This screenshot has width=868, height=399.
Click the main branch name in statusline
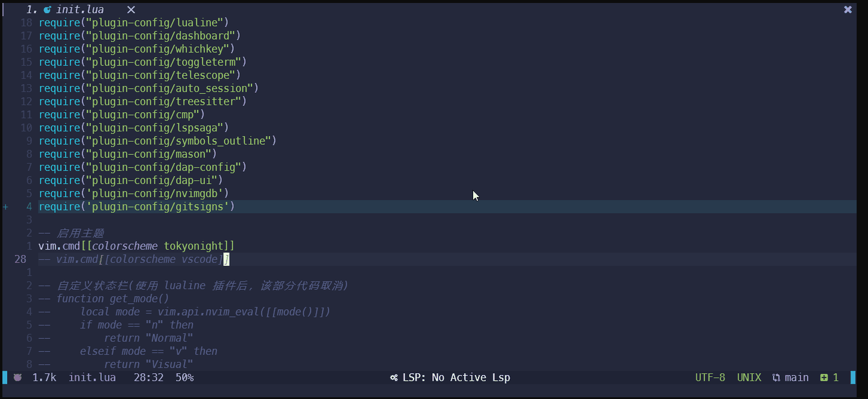(796, 377)
